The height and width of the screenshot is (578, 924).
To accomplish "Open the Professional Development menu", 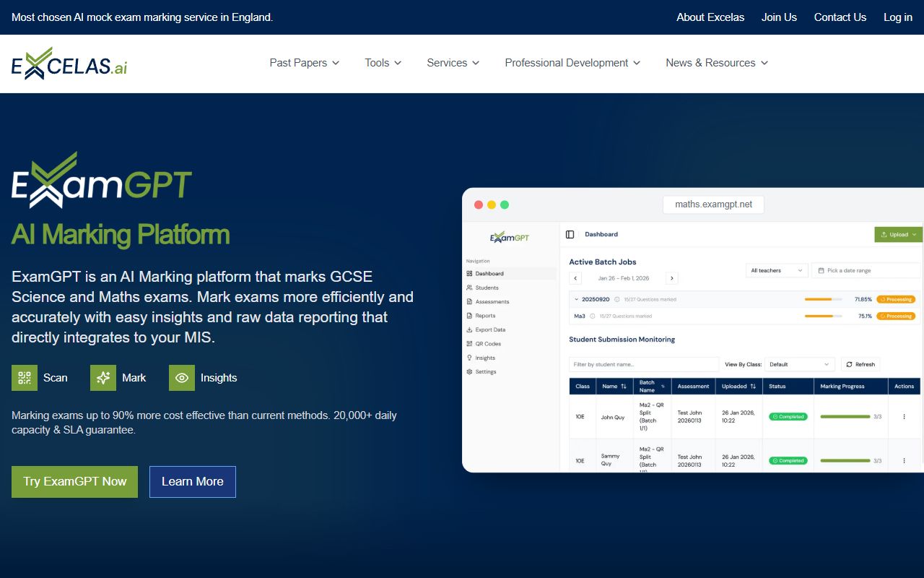I will pyautogui.click(x=572, y=63).
